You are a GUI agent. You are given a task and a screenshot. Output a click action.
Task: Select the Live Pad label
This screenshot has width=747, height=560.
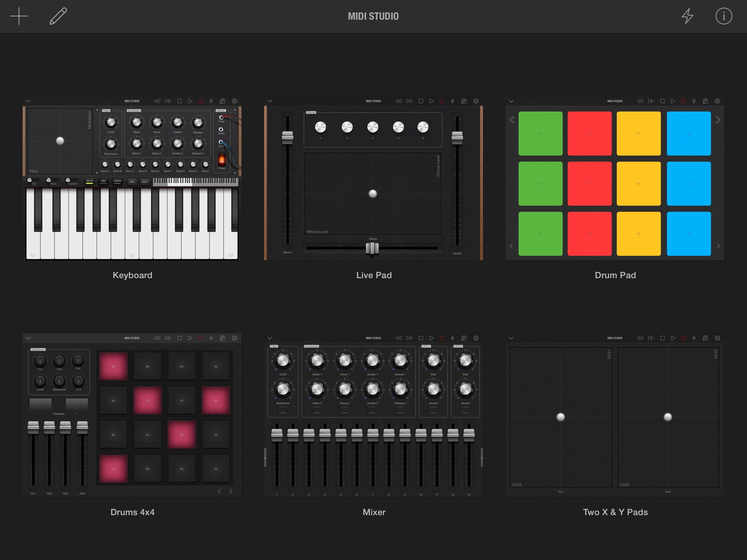pos(374,275)
